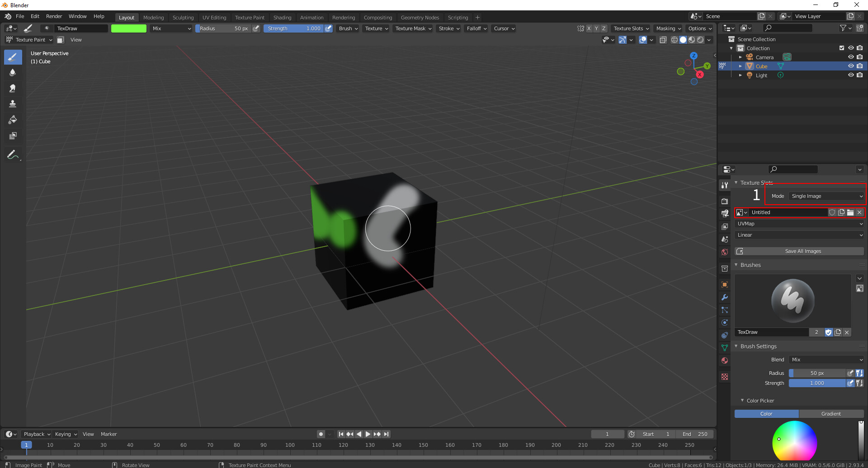Toggle X-axis symmetry in the header
This screenshot has height=468, width=868.
click(x=589, y=28)
